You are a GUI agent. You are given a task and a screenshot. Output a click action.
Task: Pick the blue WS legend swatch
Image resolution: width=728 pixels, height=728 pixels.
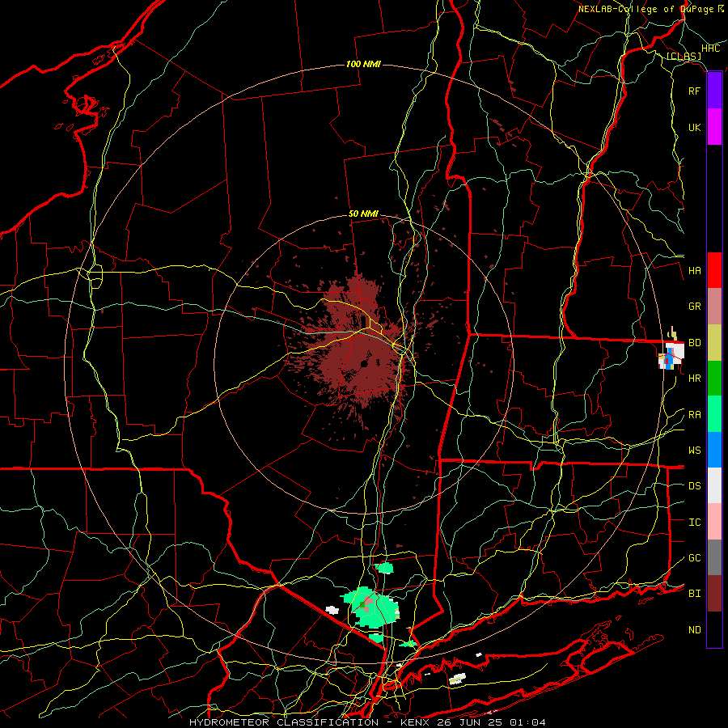714,450
